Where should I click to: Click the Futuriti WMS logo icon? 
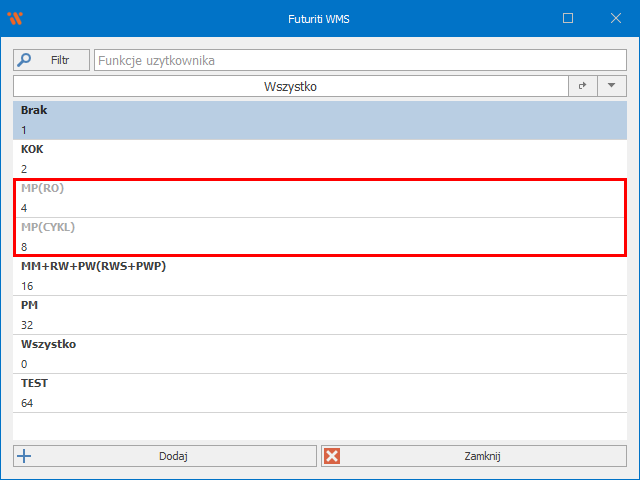(x=15, y=18)
